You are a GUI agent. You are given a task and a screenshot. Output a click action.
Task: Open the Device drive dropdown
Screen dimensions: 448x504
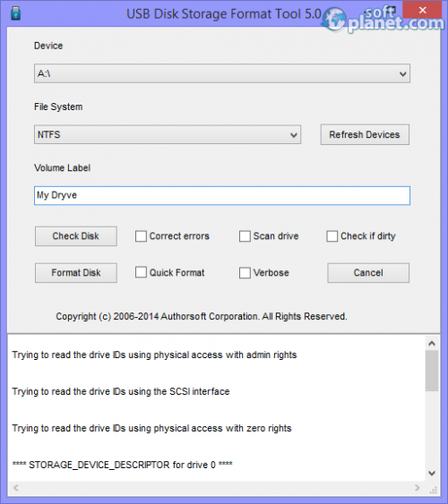click(222, 73)
